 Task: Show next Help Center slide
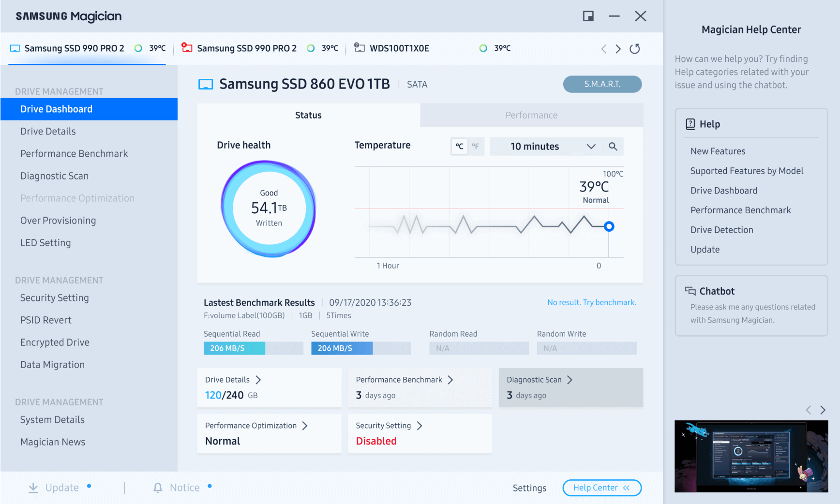tap(823, 410)
